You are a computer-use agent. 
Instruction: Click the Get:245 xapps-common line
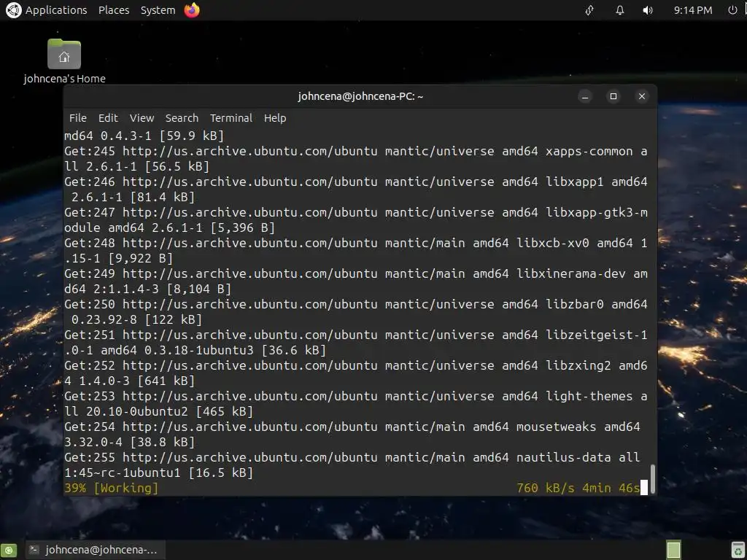tap(356, 152)
